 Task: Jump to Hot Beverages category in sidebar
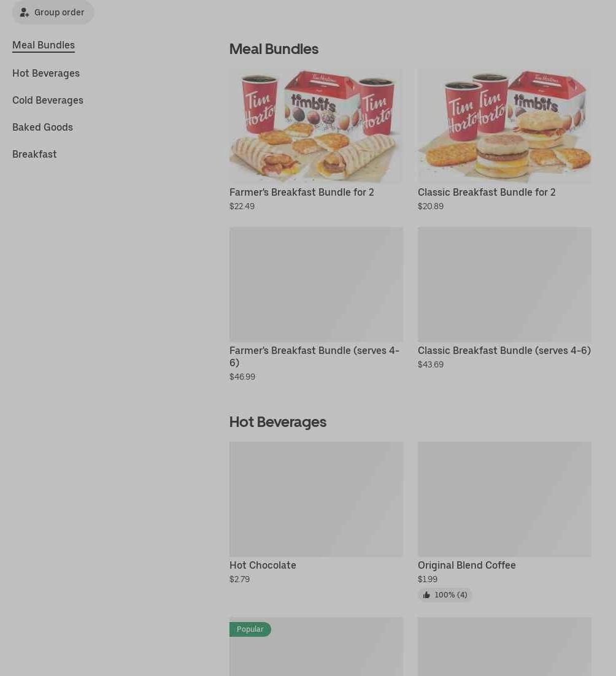(46, 73)
